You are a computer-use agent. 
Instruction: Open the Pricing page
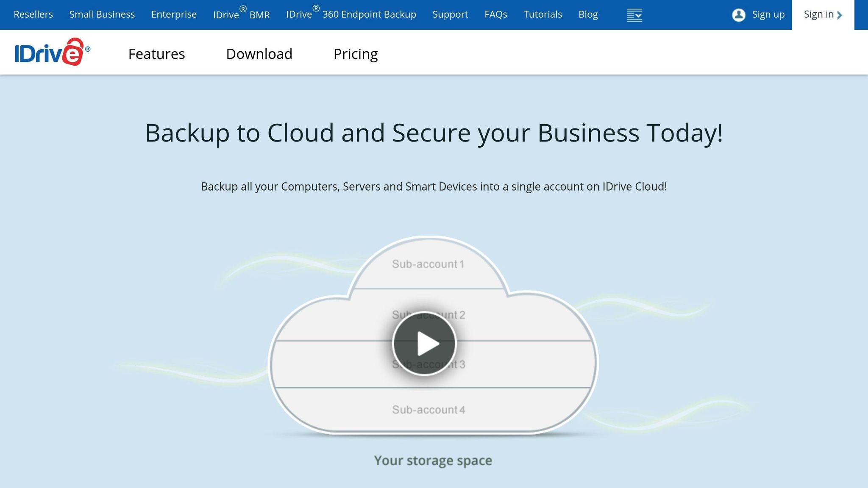pos(356,53)
